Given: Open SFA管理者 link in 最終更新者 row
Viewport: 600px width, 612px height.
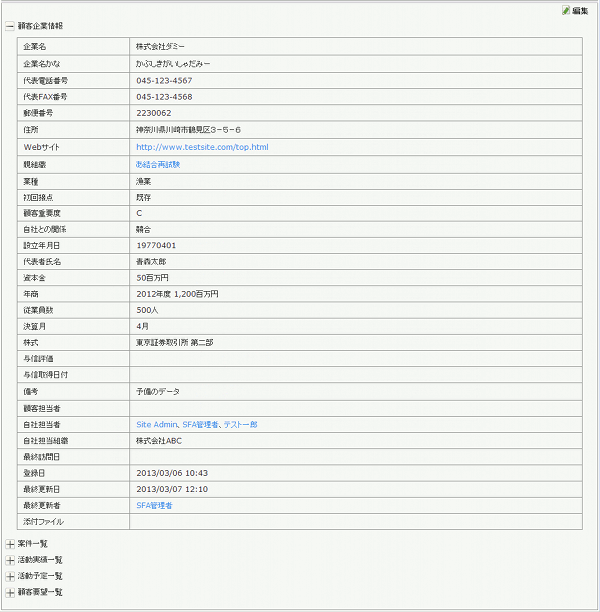Looking at the screenshot, I should coord(154,505).
